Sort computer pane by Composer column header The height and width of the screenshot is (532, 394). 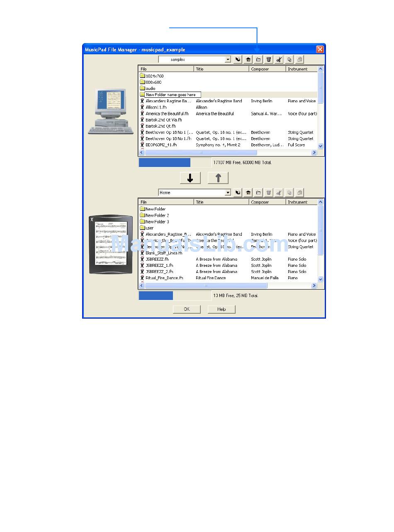coord(268,69)
